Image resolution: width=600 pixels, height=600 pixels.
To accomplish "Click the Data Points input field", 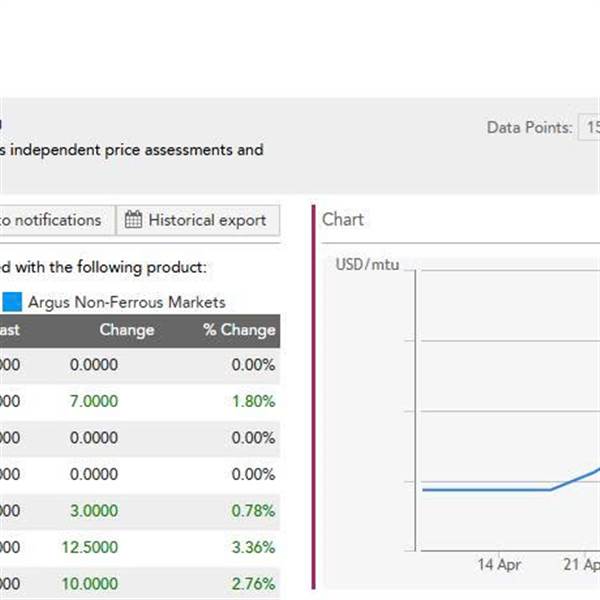I will [x=590, y=127].
